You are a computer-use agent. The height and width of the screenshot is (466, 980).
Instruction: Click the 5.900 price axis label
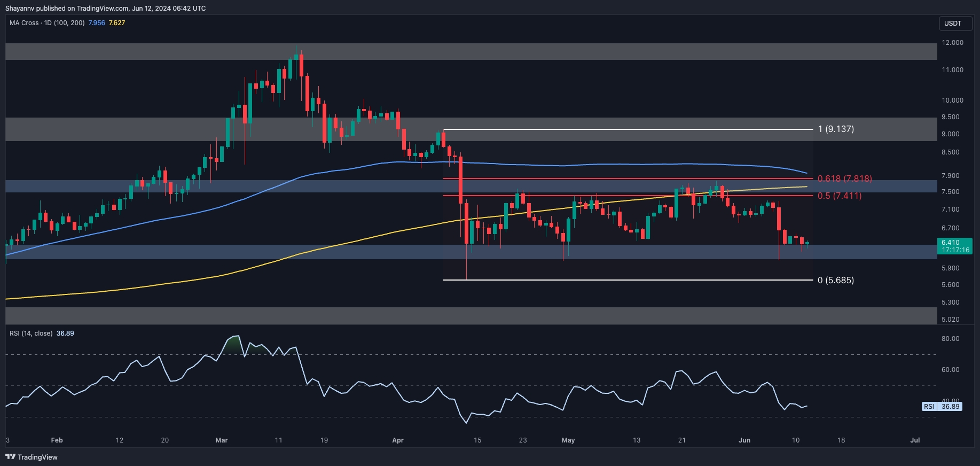pos(951,268)
